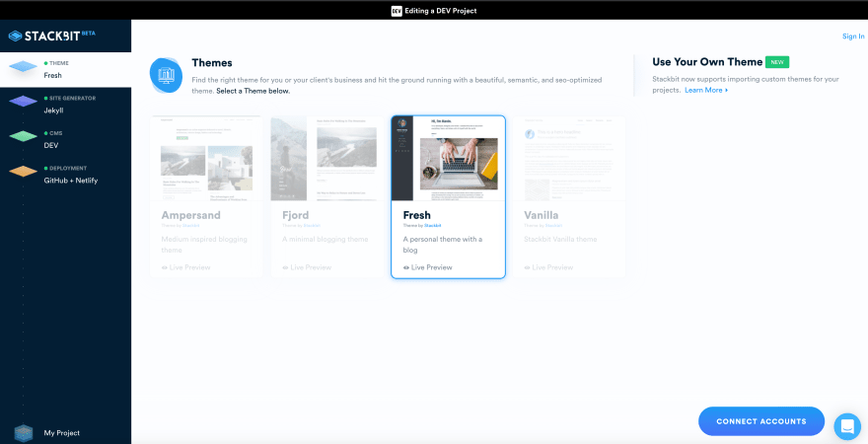The height and width of the screenshot is (444, 868).
Task: Select the Ampersand theme thumbnail
Action: (206, 158)
